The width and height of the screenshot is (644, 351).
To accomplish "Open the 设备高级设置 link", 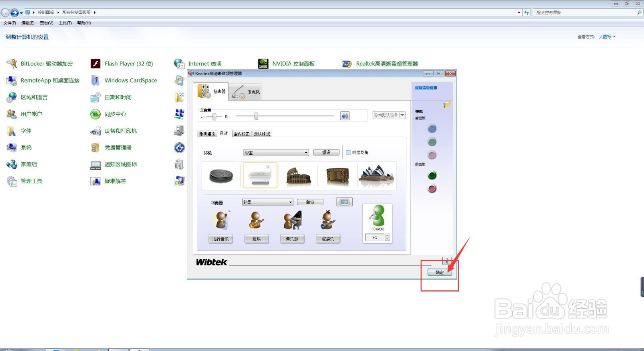I will pos(426,88).
